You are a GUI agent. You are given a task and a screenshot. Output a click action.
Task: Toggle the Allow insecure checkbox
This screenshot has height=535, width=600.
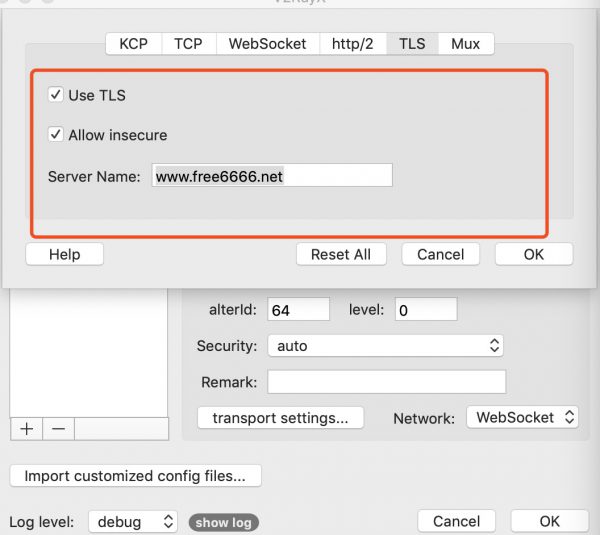56,134
